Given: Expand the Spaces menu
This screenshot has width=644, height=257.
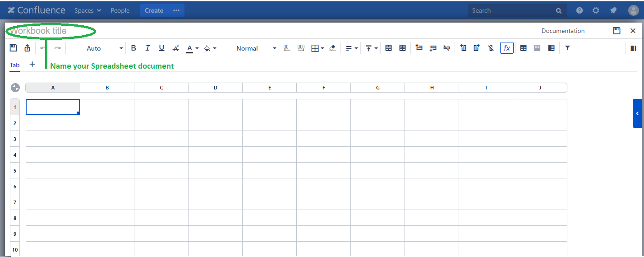Looking at the screenshot, I should (x=87, y=10).
